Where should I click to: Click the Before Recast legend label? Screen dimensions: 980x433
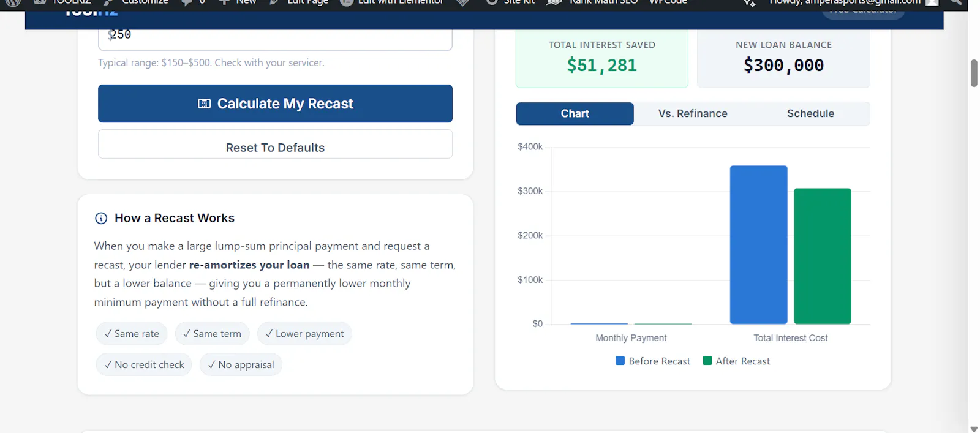(659, 361)
